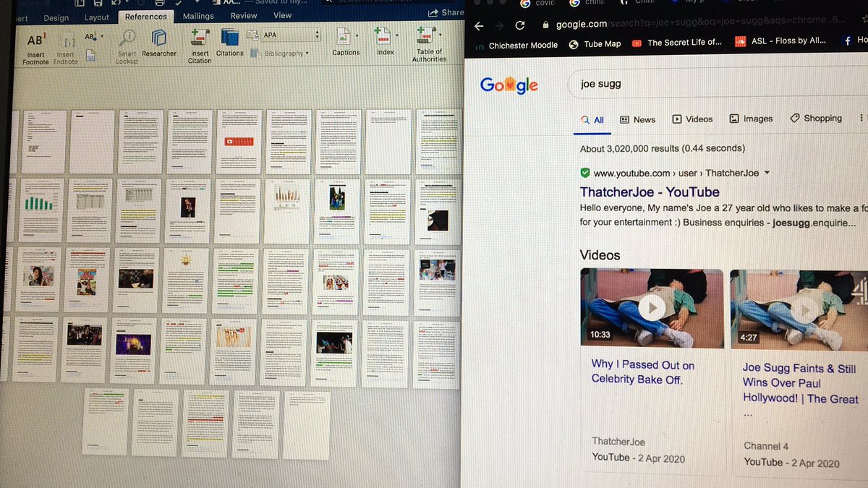The height and width of the screenshot is (488, 868).
Task: Click the green verified shield by youtube.com
Action: (584, 173)
